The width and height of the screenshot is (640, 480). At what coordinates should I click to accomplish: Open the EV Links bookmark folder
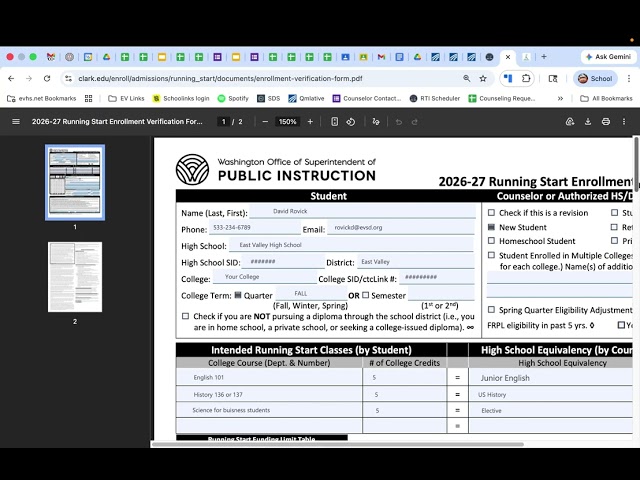[126, 98]
